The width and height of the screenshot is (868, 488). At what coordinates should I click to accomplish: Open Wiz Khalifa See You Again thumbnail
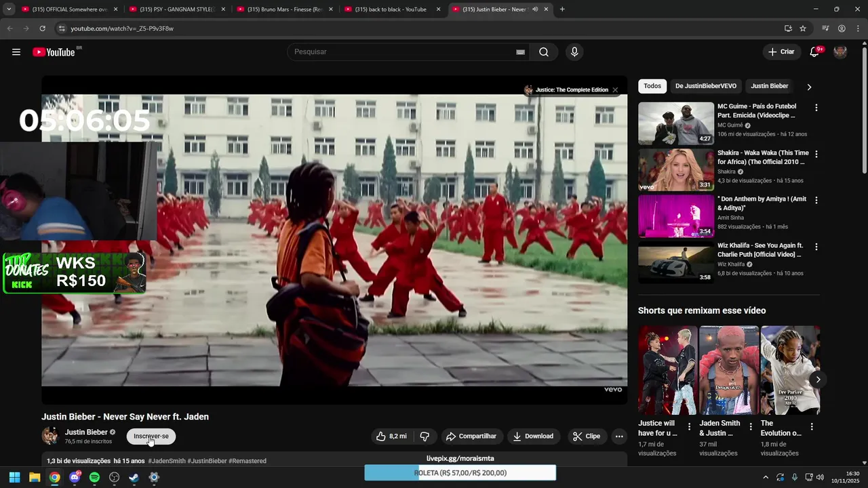[x=676, y=262]
